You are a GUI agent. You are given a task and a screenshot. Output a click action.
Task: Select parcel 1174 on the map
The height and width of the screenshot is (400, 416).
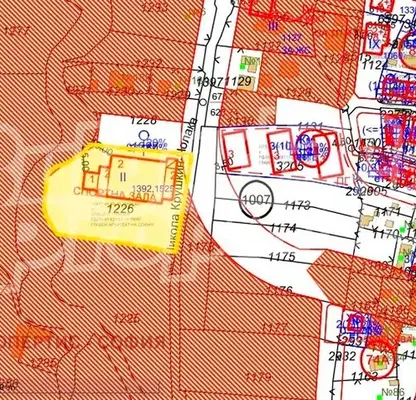point(283,228)
